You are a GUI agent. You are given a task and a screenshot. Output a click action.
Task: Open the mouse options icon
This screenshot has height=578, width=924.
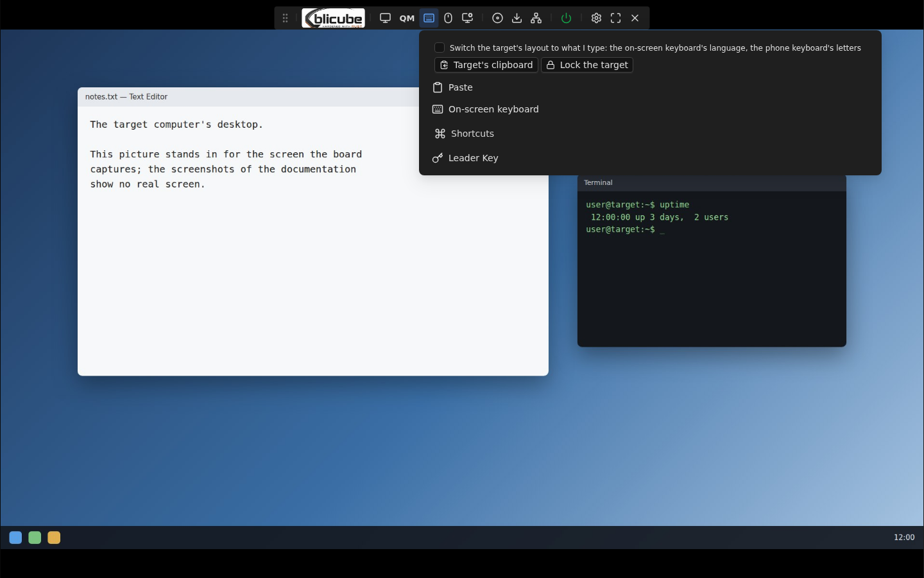pos(449,18)
